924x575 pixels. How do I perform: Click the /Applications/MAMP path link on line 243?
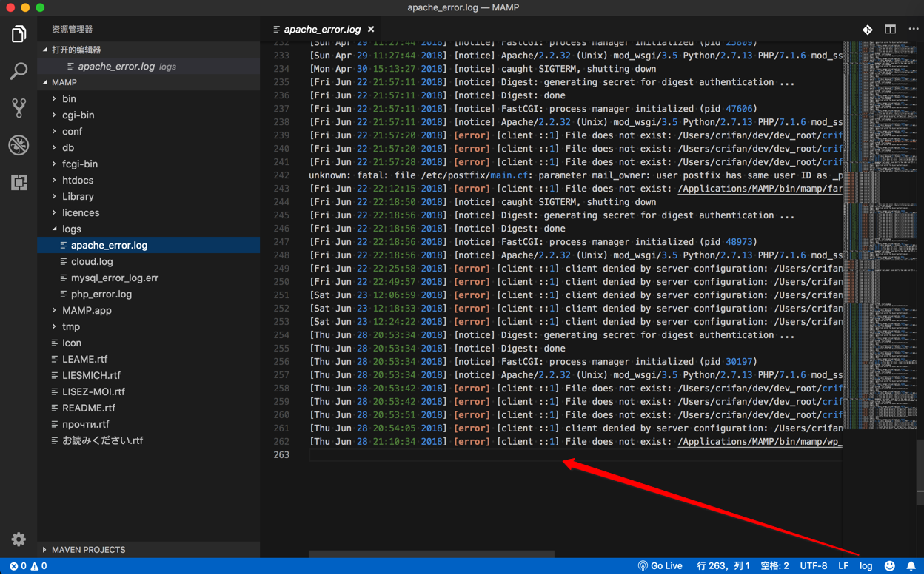coord(760,189)
